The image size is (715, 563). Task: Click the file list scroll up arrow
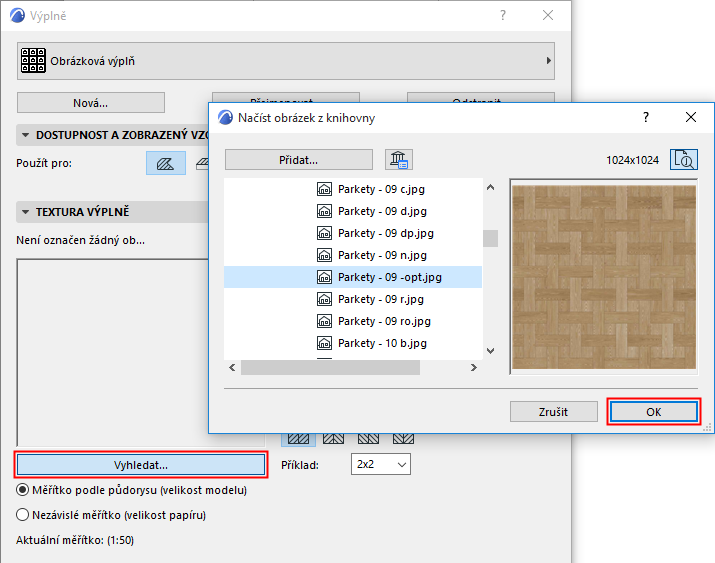point(490,187)
